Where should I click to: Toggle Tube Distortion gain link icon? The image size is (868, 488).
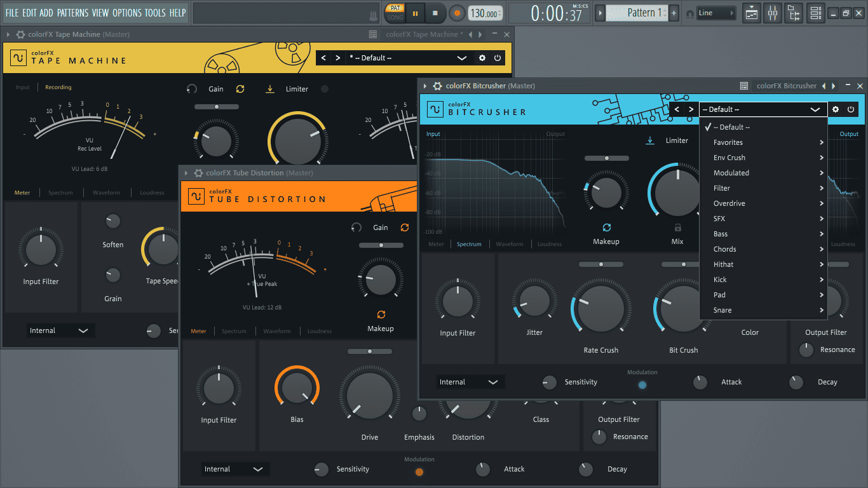click(404, 227)
